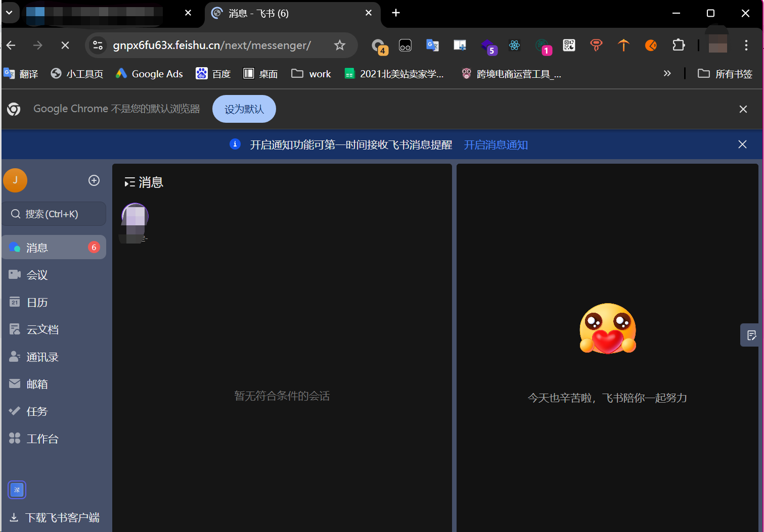This screenshot has height=532, width=764.
Task: Open the 日历 calendar section
Action: (x=37, y=302)
